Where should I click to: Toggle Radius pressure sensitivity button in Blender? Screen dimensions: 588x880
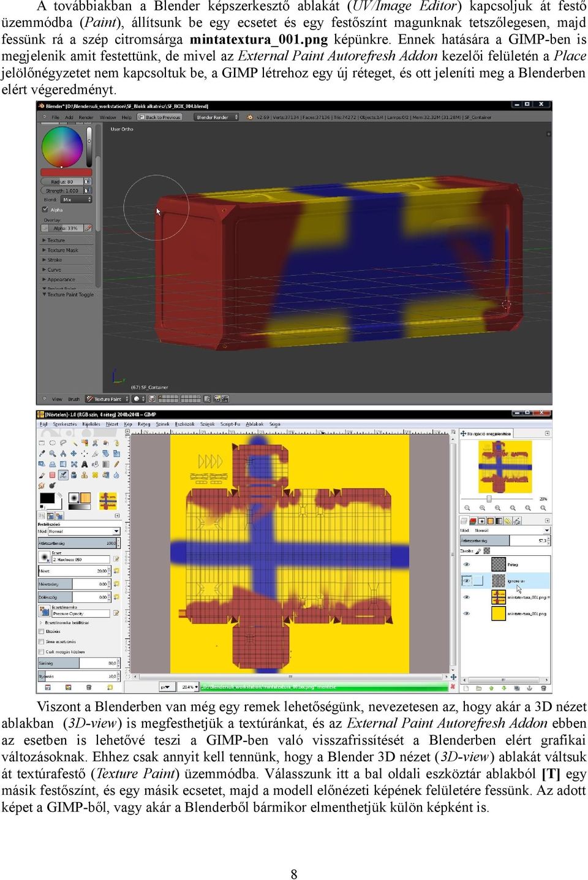pyautogui.click(x=88, y=181)
